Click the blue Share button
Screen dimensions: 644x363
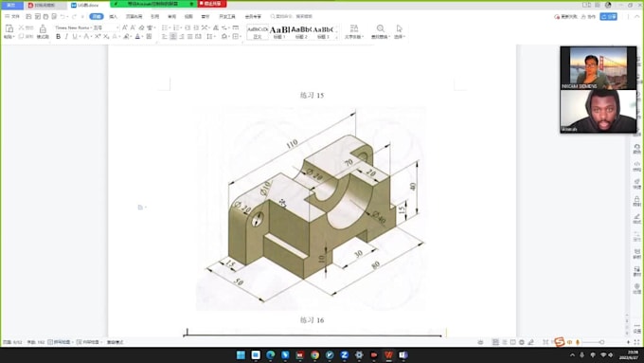(x=608, y=16)
